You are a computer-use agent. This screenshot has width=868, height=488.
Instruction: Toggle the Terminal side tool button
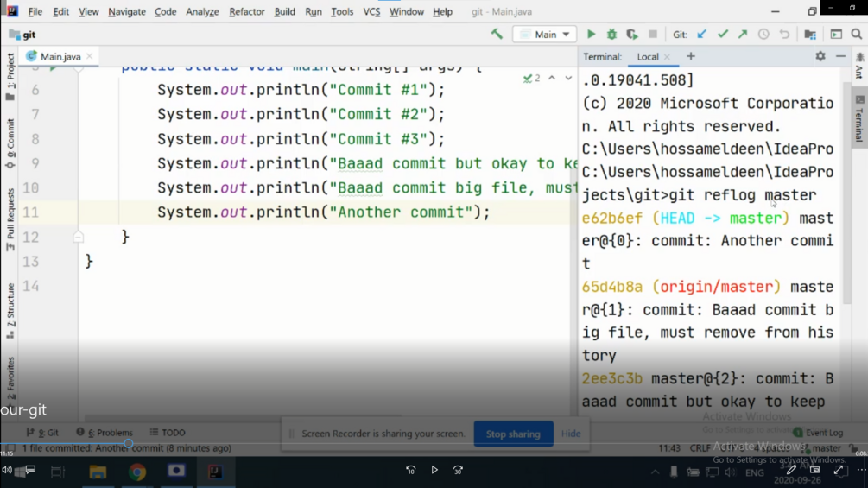click(x=859, y=119)
